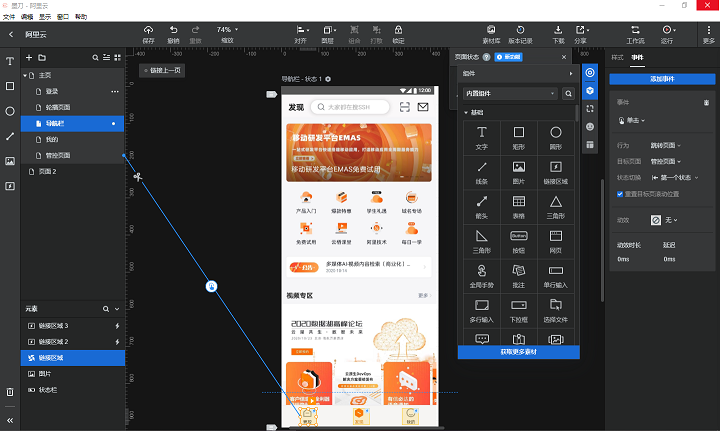Collapse the basic (基础) components section
720x431 pixels.
pyautogui.click(x=466, y=112)
